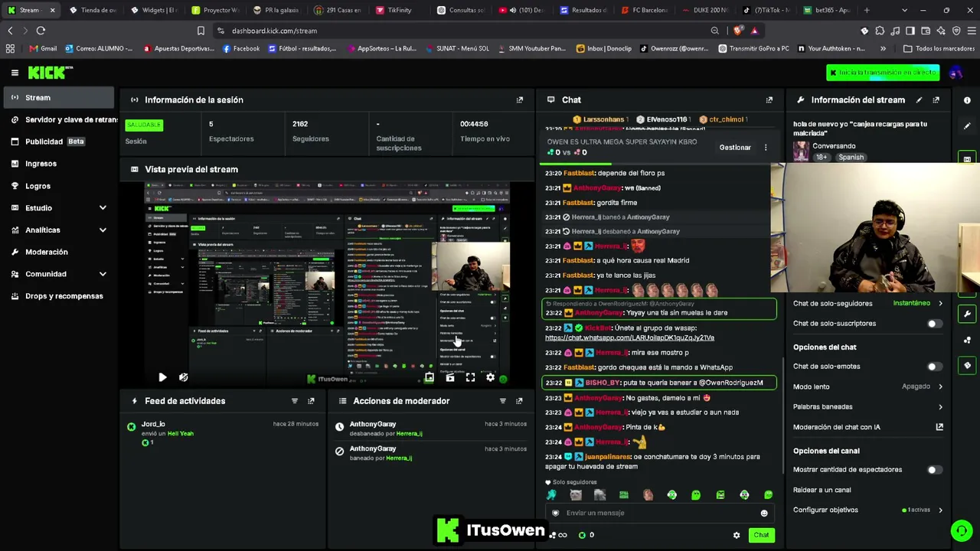Click the Kick logo in the header
980x551 pixels.
click(51, 73)
